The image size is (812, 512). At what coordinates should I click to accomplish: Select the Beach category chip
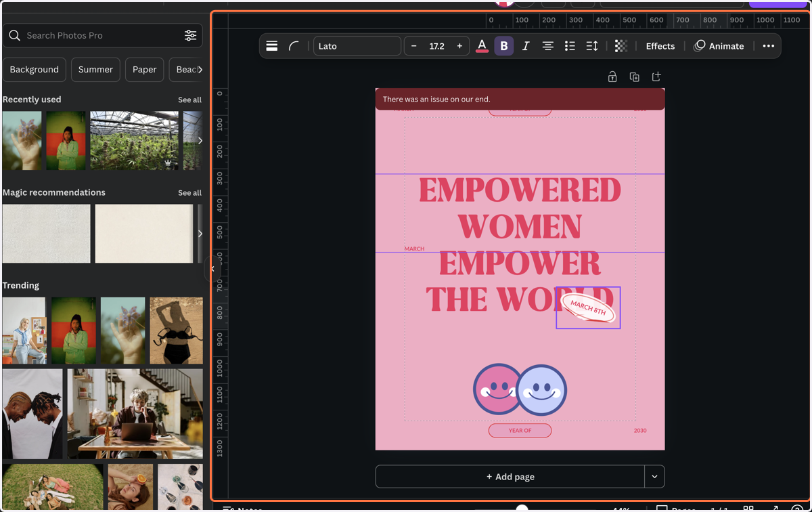click(x=184, y=70)
